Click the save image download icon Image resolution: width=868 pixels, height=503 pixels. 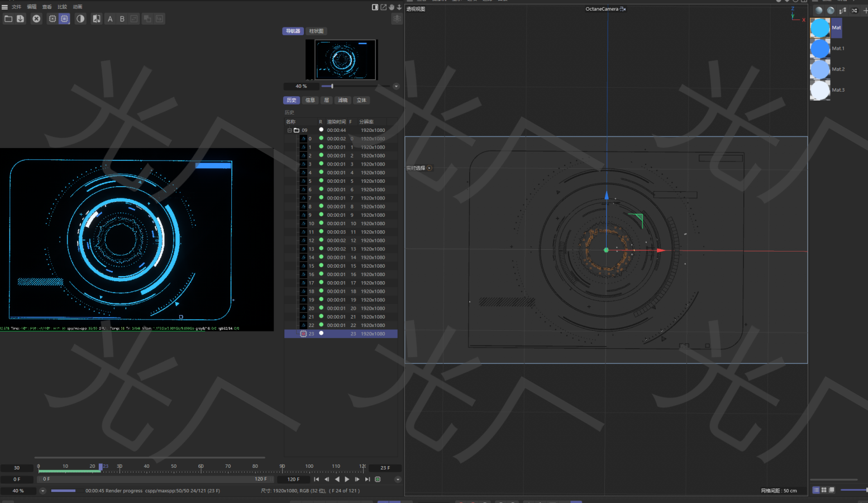(x=21, y=19)
